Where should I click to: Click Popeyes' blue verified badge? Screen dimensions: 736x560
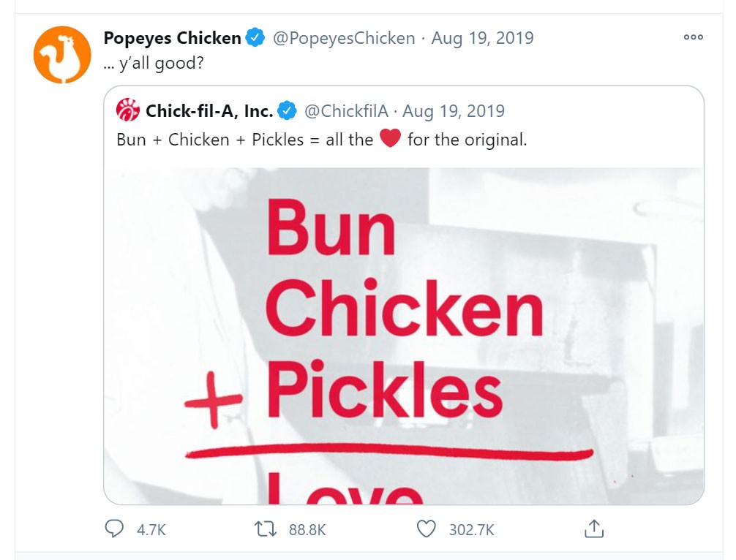pos(255,38)
